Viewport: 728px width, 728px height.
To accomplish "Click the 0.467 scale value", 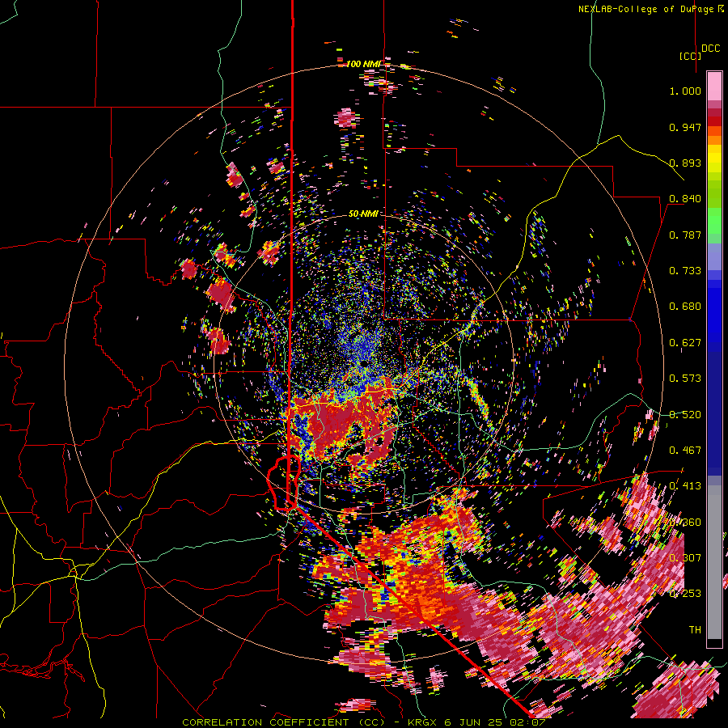I will click(685, 451).
